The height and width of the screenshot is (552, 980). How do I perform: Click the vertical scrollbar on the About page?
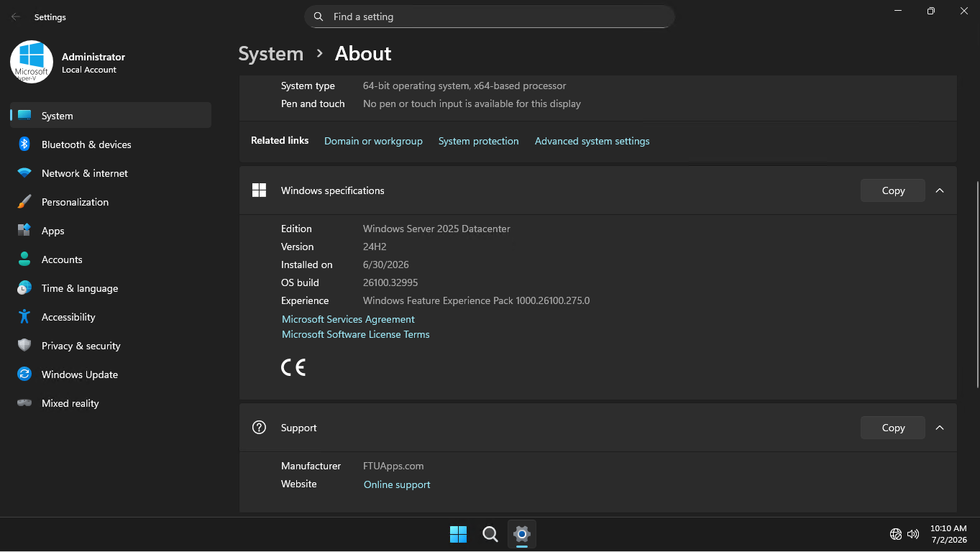click(x=976, y=285)
